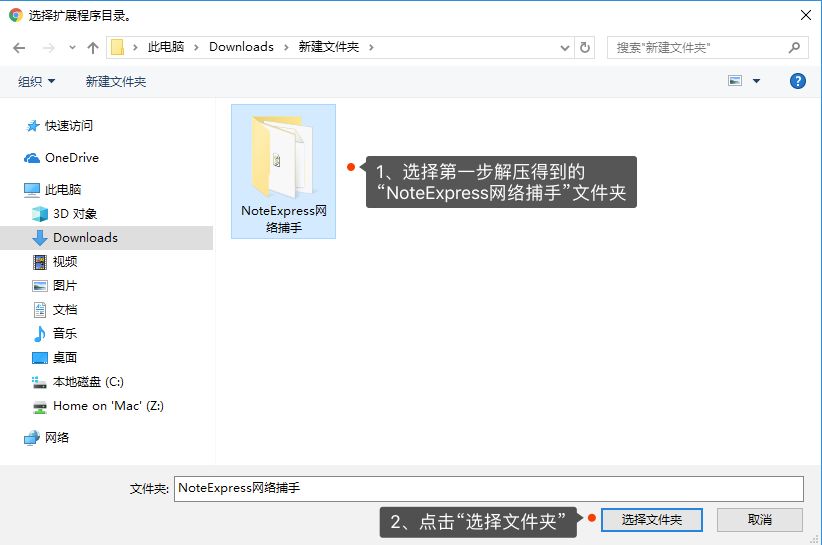Click the folder icon in address bar

(117, 47)
